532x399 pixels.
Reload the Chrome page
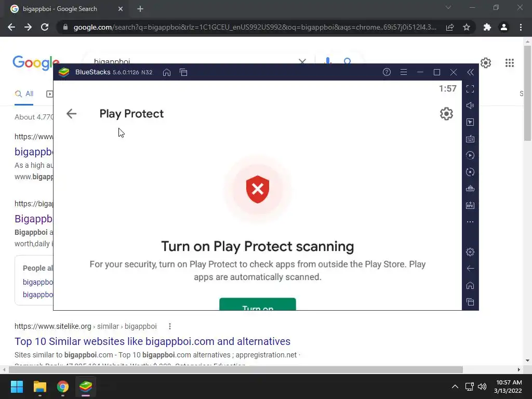pyautogui.click(x=45, y=27)
